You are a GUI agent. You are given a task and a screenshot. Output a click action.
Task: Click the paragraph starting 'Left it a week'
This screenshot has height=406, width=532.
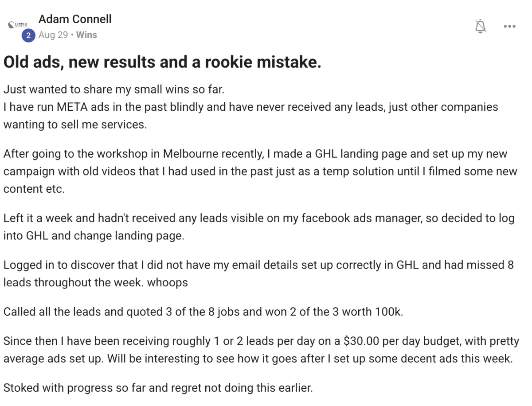(259, 227)
